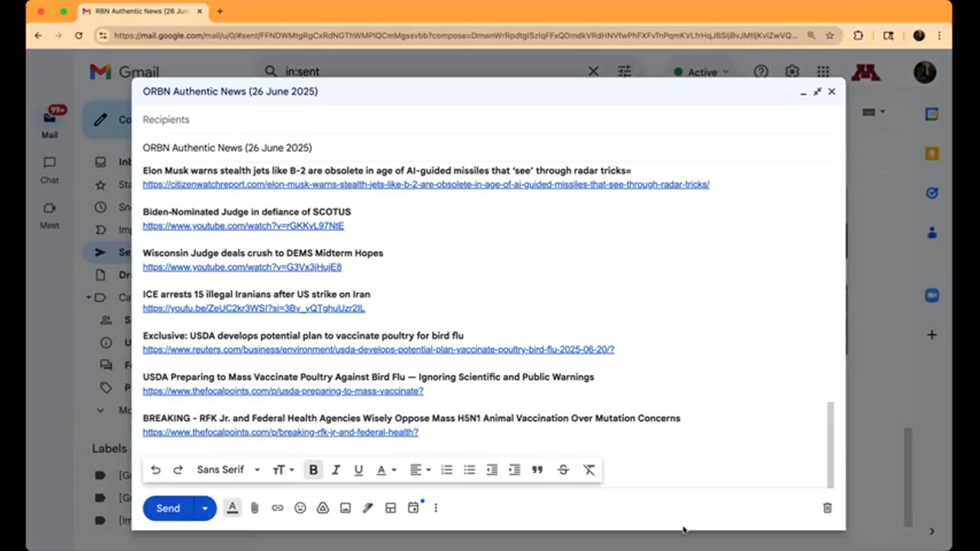This screenshot has width=980, height=551.
Task: Open the YouTube link under Wisconsin Judge
Action: [242, 267]
